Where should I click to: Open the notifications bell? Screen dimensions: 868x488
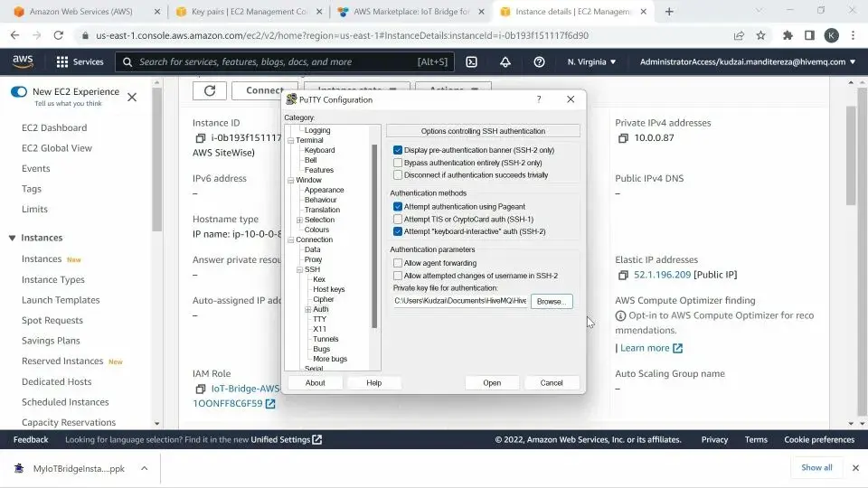coord(505,62)
